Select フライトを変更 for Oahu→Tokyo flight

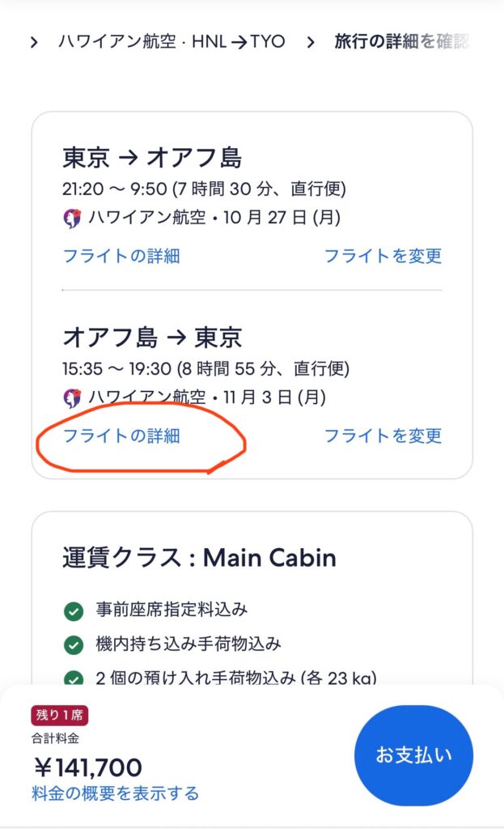pos(388,436)
